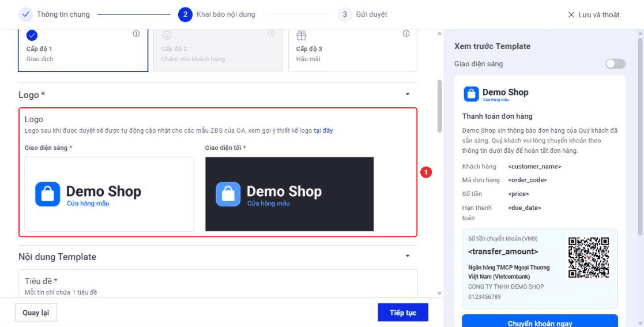The width and height of the screenshot is (644, 327).
Task: Click <customer_name> placeholder in preview
Action: (x=534, y=167)
